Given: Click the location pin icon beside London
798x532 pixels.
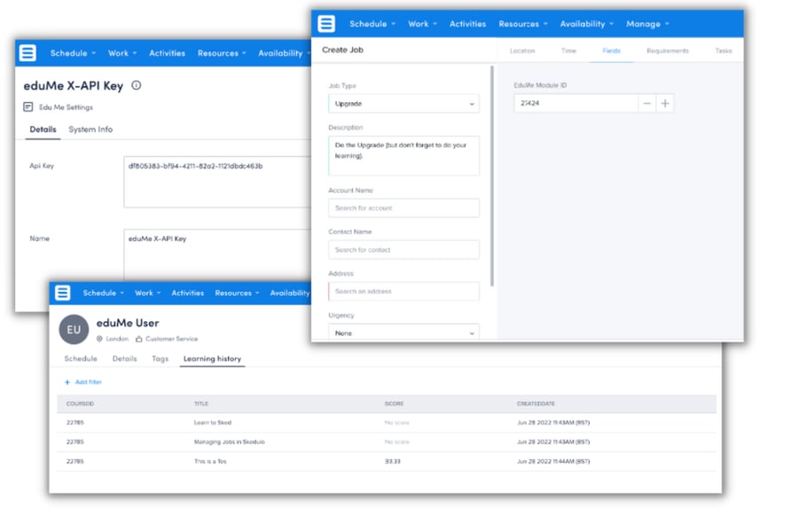Looking at the screenshot, I should tap(99, 339).
